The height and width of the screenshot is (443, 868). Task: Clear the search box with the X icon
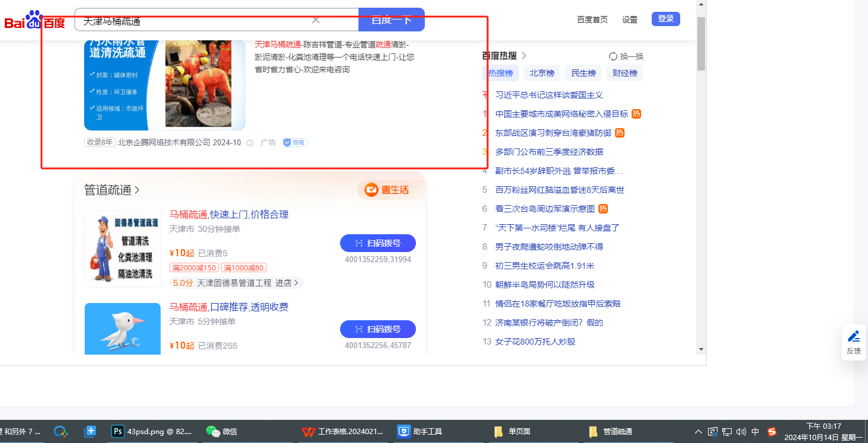(316, 20)
